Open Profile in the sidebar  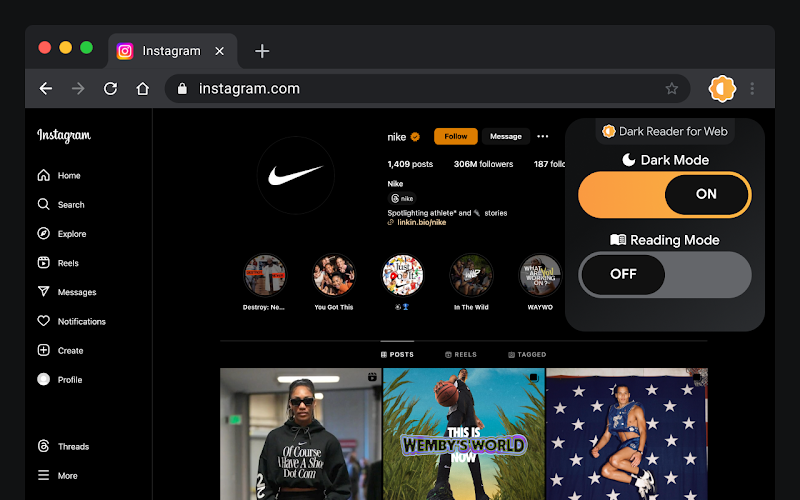coord(59,380)
